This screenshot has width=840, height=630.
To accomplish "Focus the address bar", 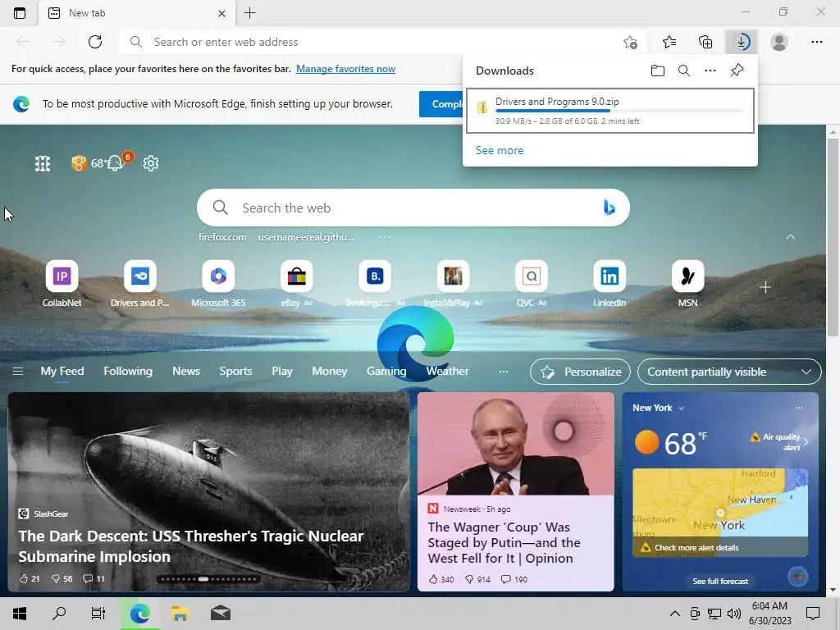I will pos(382,42).
